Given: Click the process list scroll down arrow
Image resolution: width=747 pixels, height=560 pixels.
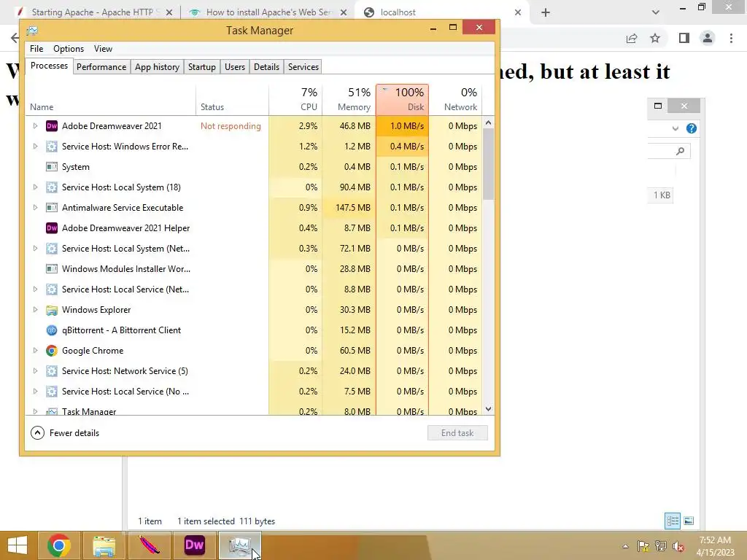Looking at the screenshot, I should click(x=488, y=409).
